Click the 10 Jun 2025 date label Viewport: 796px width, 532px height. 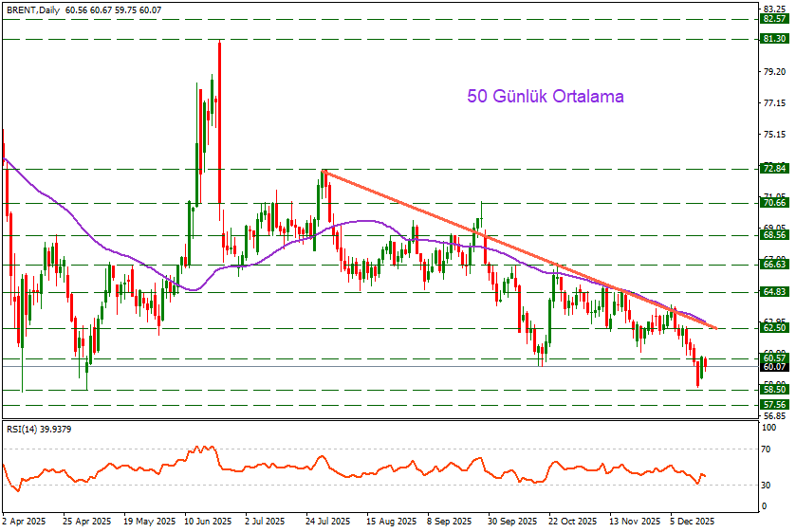coord(208,522)
